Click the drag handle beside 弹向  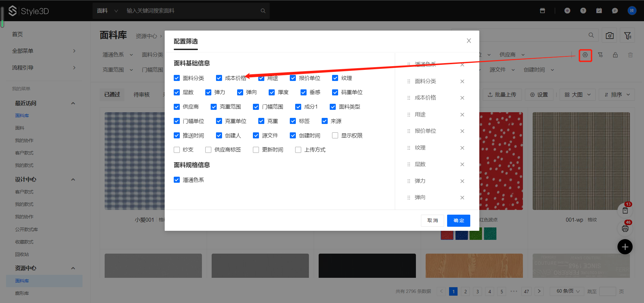tap(409, 198)
